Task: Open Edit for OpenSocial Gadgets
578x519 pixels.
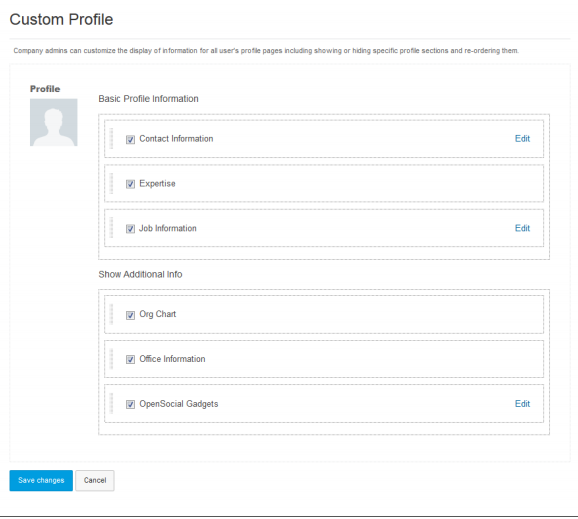Action: pyautogui.click(x=522, y=404)
